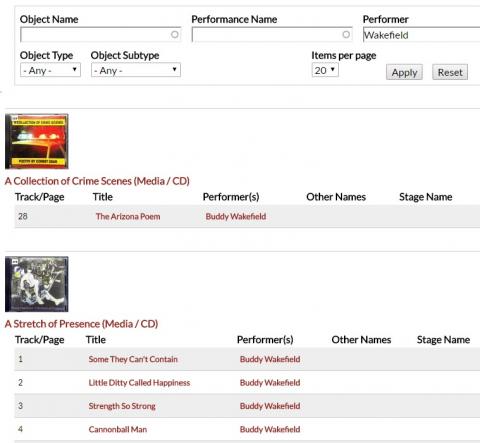
Task: Click the Reset button
Action: coord(450,72)
